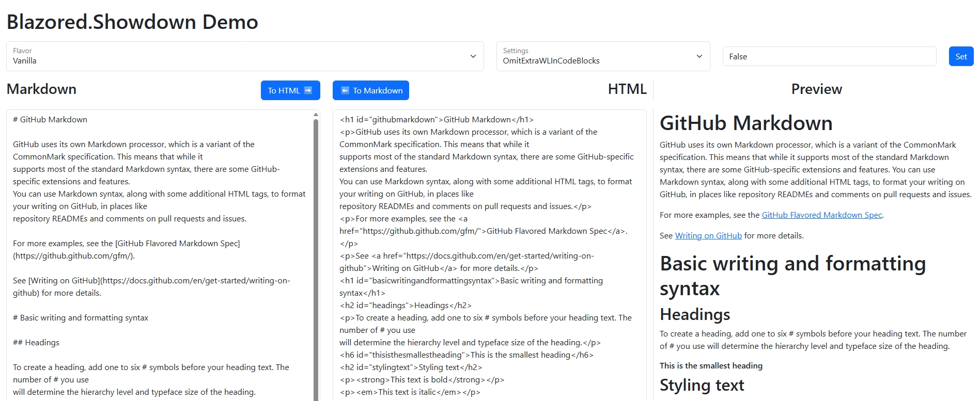Click the To Markdown button
Screen dimensions: 980x401
371,90
